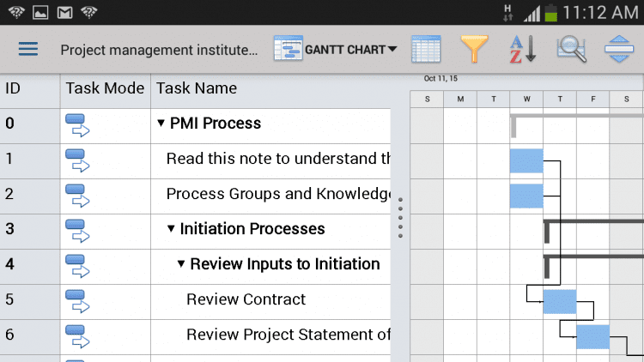Open the hamburger navigation menu
Screen dimensions: 644x362
(28, 49)
